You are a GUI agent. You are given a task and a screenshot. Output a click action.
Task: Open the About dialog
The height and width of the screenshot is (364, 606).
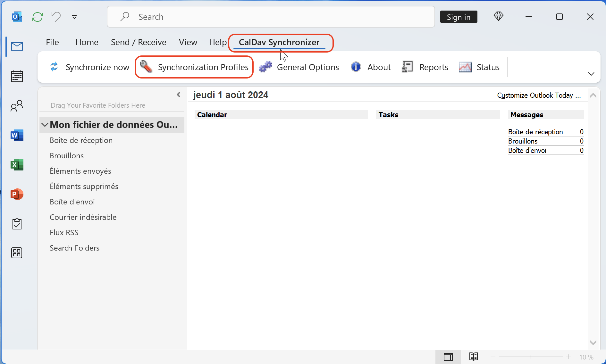[x=371, y=67]
